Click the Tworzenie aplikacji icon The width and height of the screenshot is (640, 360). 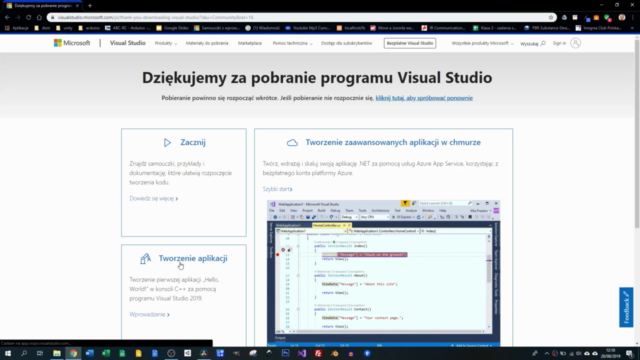(145, 258)
